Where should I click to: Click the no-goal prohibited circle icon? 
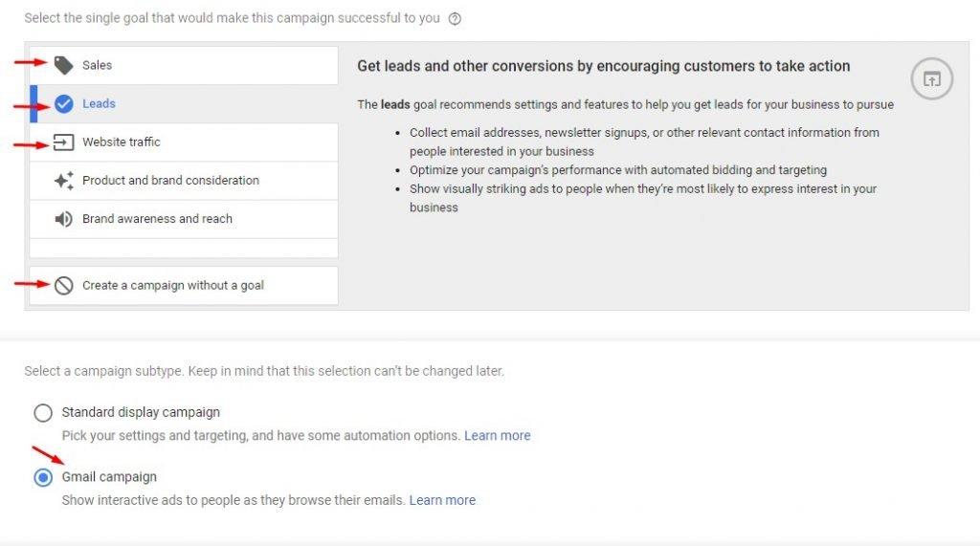(x=63, y=286)
